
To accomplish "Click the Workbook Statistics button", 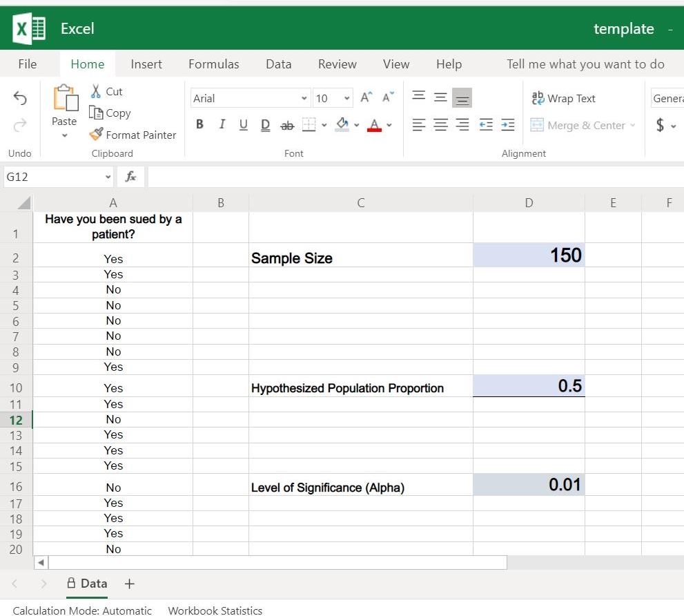I will (215, 610).
